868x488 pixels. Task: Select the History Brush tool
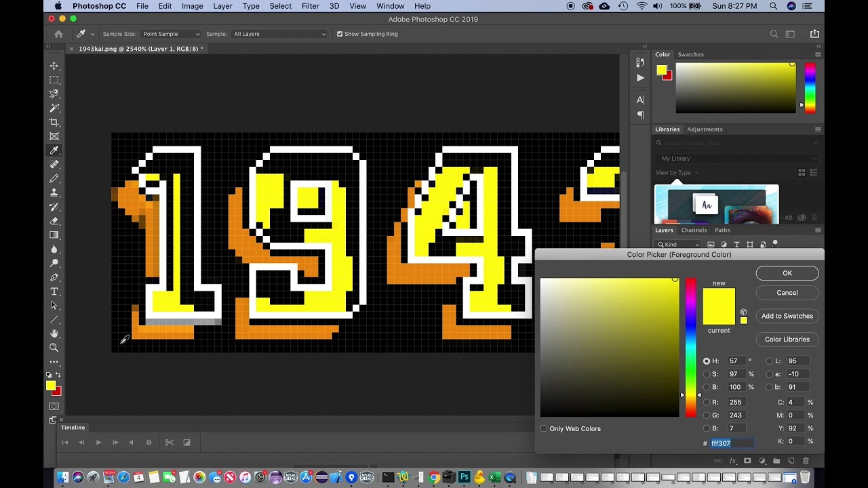(x=54, y=207)
